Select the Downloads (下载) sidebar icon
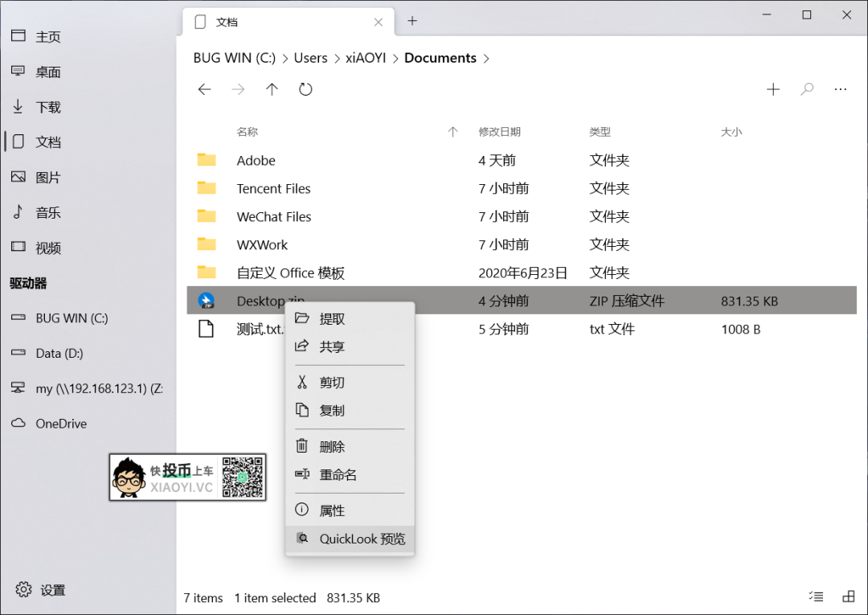Image resolution: width=868 pixels, height=615 pixels. tap(18, 106)
